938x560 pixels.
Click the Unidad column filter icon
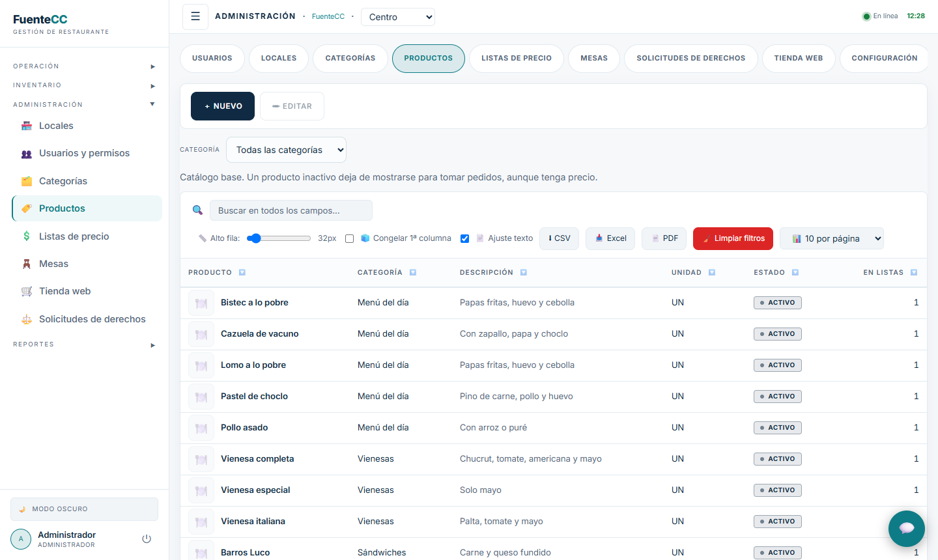(712, 273)
